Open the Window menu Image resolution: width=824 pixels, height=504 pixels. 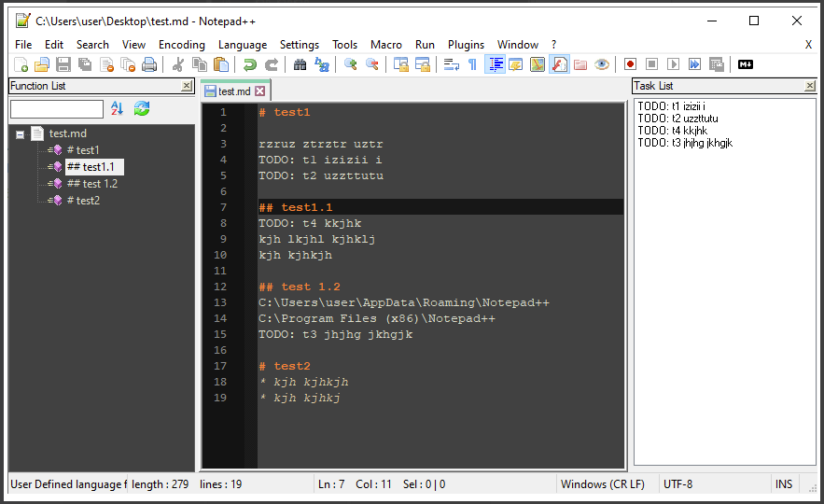click(x=518, y=45)
